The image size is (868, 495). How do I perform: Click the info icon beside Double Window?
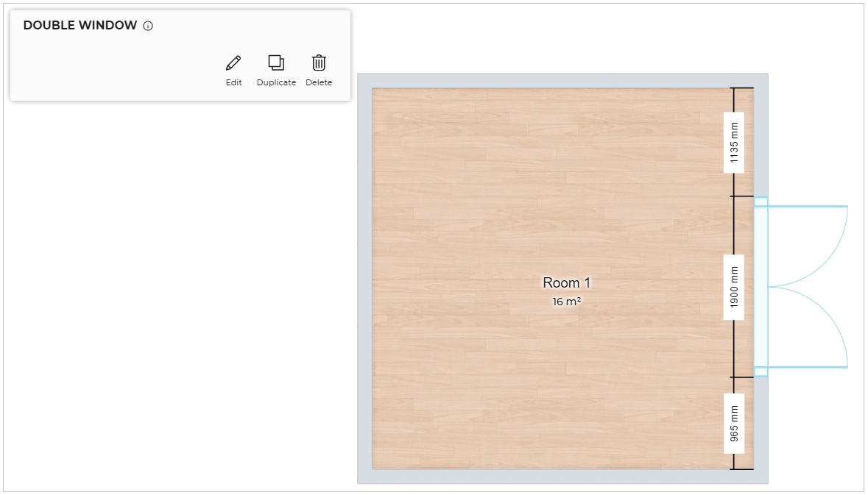[x=148, y=26]
